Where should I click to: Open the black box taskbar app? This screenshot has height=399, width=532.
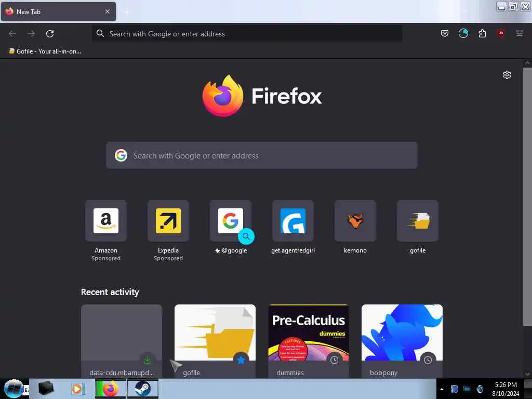click(46, 389)
